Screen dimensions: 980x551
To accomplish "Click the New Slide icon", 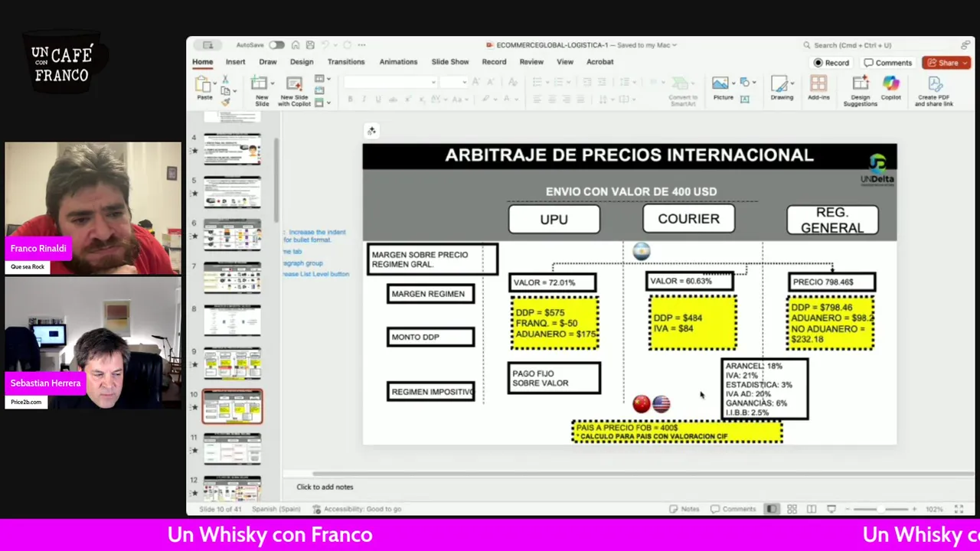I will [x=259, y=83].
